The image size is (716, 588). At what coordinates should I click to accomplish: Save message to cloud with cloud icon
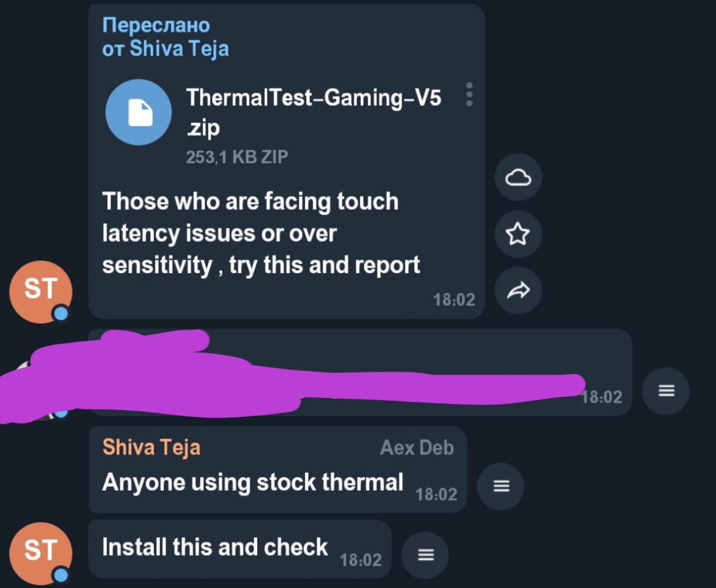click(x=519, y=178)
